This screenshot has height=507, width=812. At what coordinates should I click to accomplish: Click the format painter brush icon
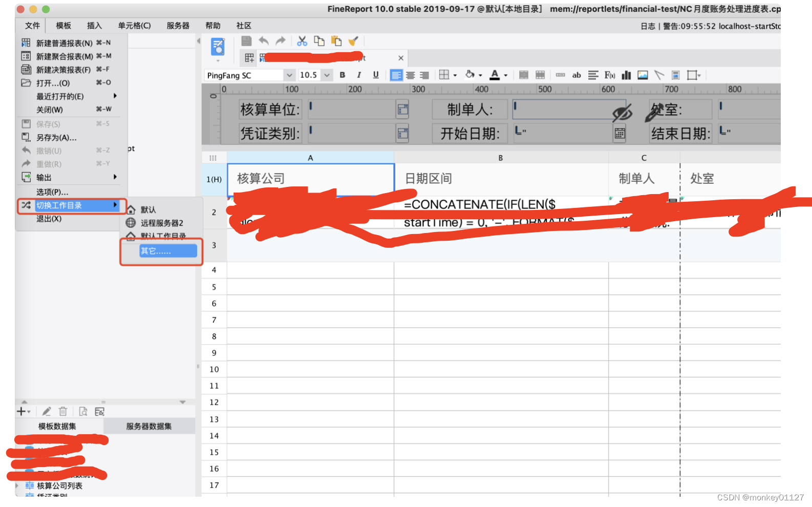(353, 41)
